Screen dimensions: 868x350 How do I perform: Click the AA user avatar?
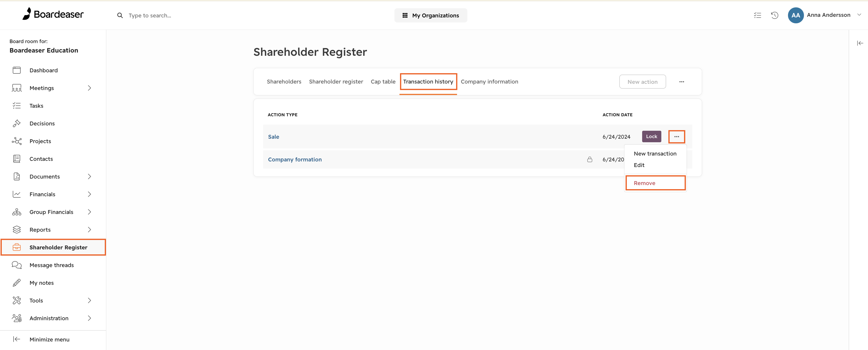(x=796, y=15)
